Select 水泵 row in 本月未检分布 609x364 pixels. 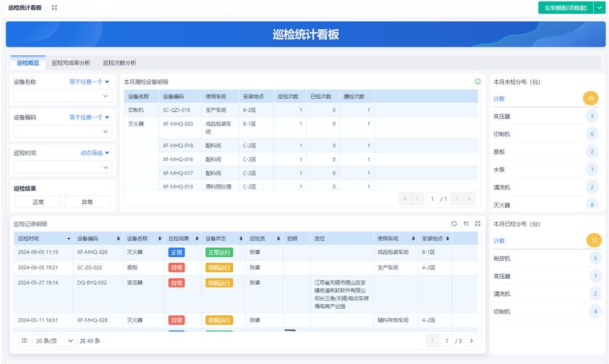tap(546, 170)
